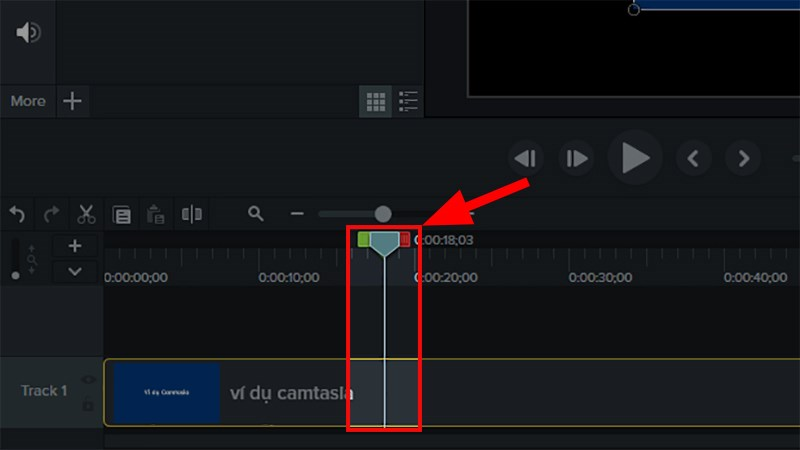800x450 pixels.
Task: Cut selection with the scissors icon
Action: click(x=86, y=214)
